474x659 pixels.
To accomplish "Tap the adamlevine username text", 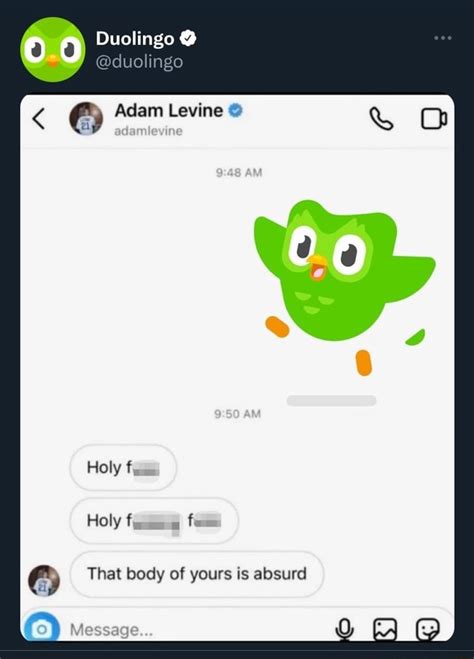I will coord(148,131).
